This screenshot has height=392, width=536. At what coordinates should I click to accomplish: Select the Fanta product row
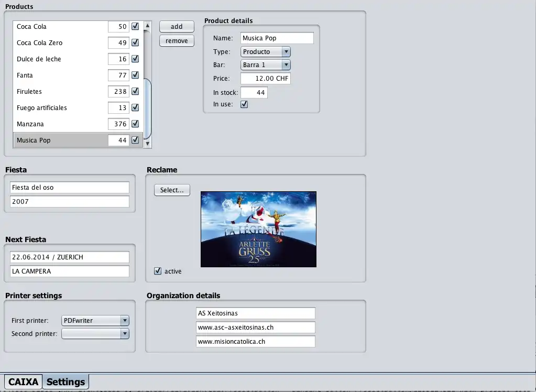pyautogui.click(x=78, y=75)
